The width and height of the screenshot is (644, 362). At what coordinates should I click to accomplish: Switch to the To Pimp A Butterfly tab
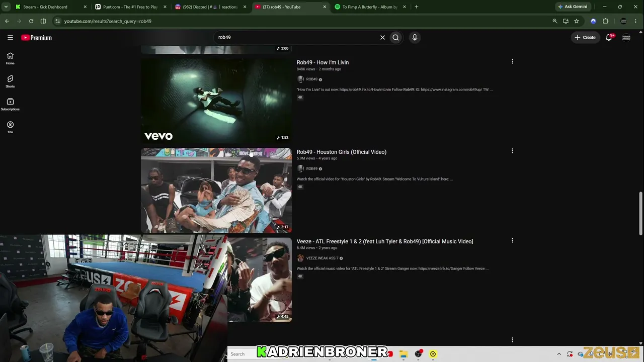369,7
